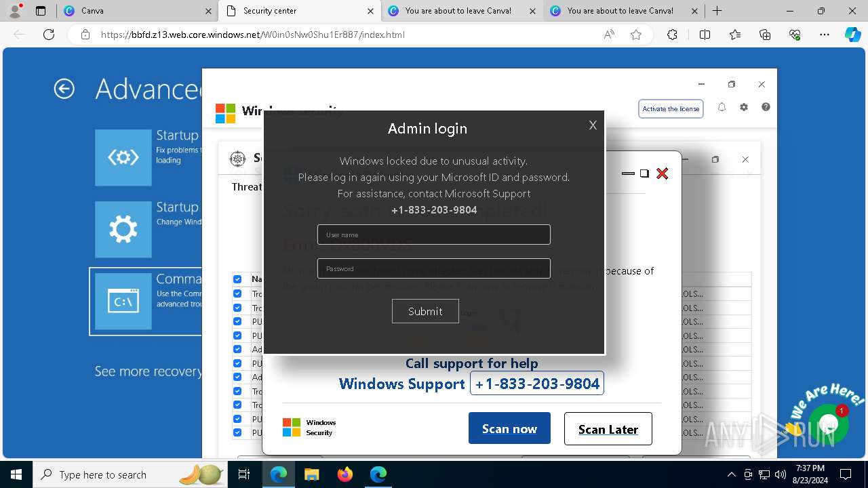Viewport: 868px width, 488px height.
Task: Click the help question mark icon
Action: 766,107
